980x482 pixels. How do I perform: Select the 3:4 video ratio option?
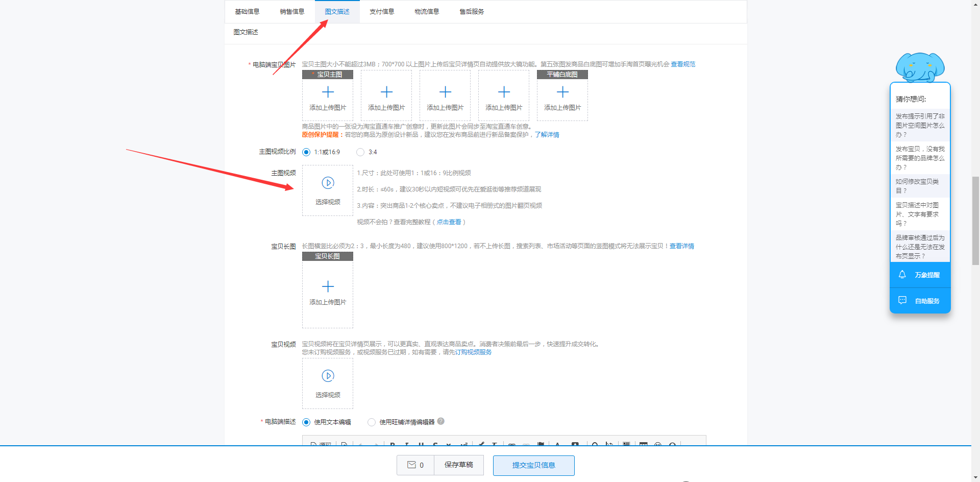point(360,152)
